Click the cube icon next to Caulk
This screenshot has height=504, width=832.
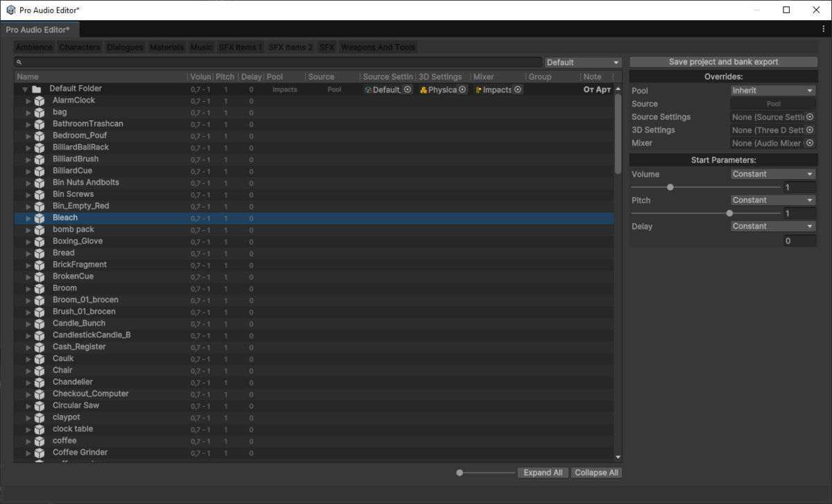click(40, 358)
